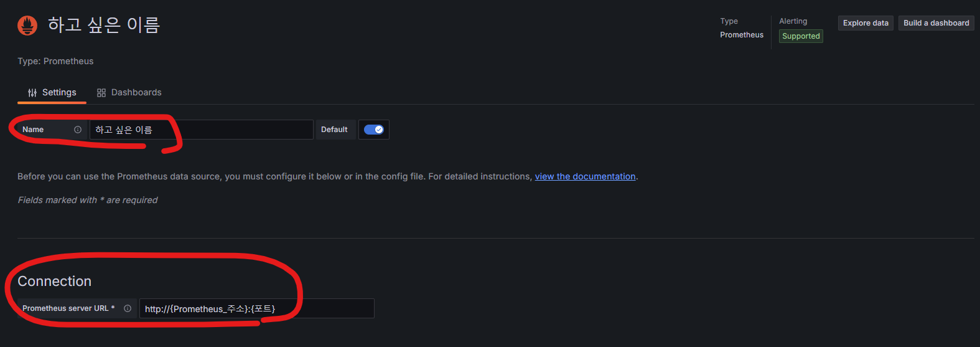The height and width of the screenshot is (347, 980).
Task: Open the Dashboards tab
Action: (129, 92)
